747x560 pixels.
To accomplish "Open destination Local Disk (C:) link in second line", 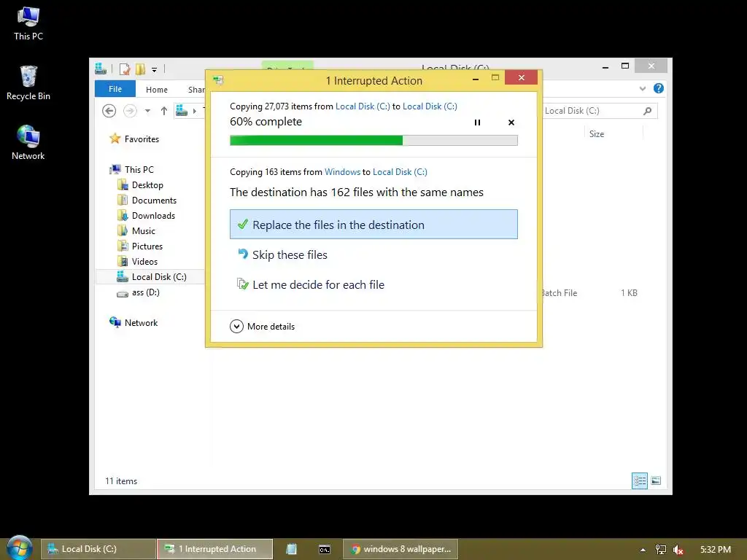I will 400,172.
